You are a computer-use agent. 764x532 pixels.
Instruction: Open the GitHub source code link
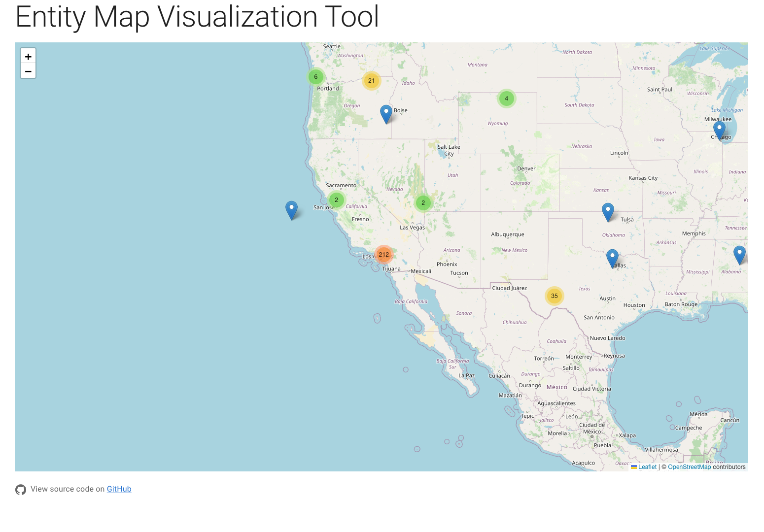pyautogui.click(x=119, y=489)
